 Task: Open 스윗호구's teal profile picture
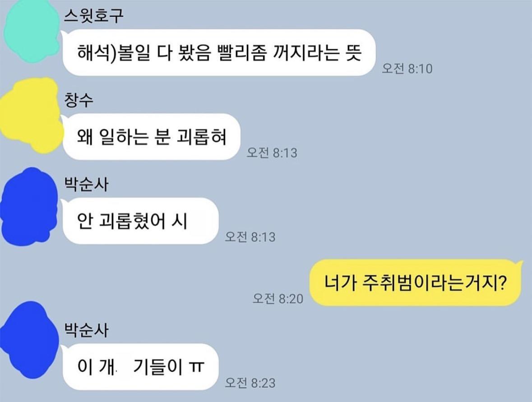click(32, 31)
